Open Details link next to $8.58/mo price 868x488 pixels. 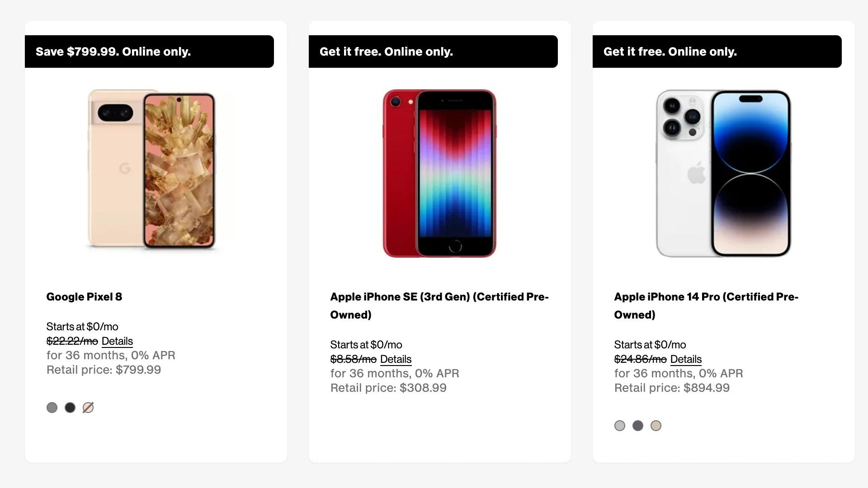pyautogui.click(x=396, y=359)
